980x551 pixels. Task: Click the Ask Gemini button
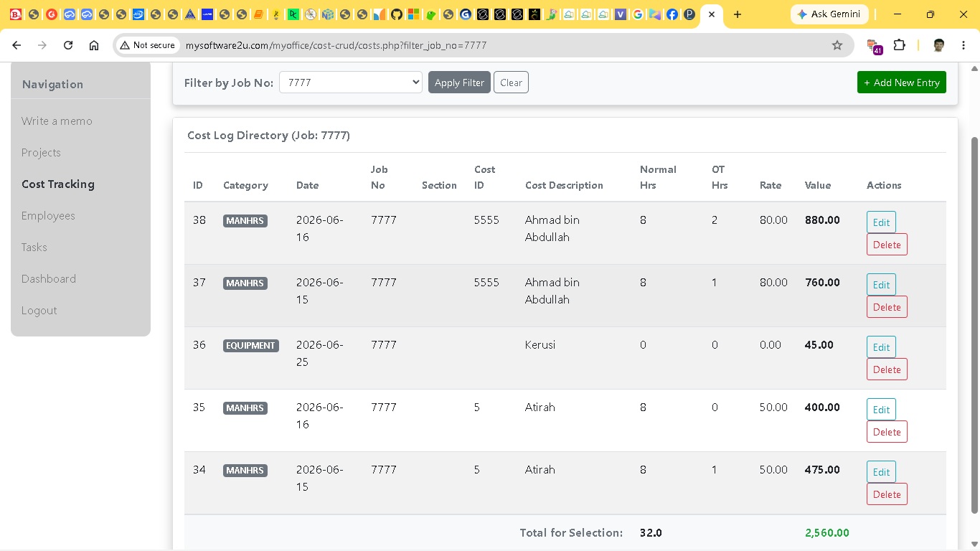pyautogui.click(x=829, y=14)
